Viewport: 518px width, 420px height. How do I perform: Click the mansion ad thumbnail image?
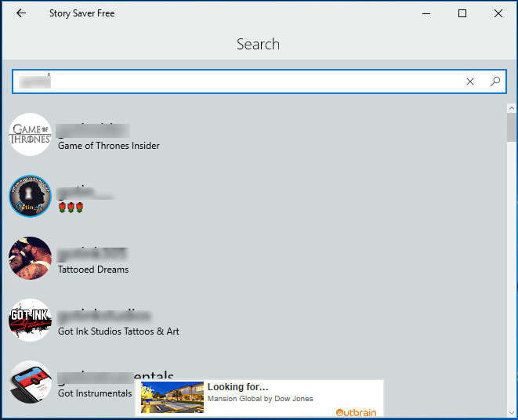point(172,397)
